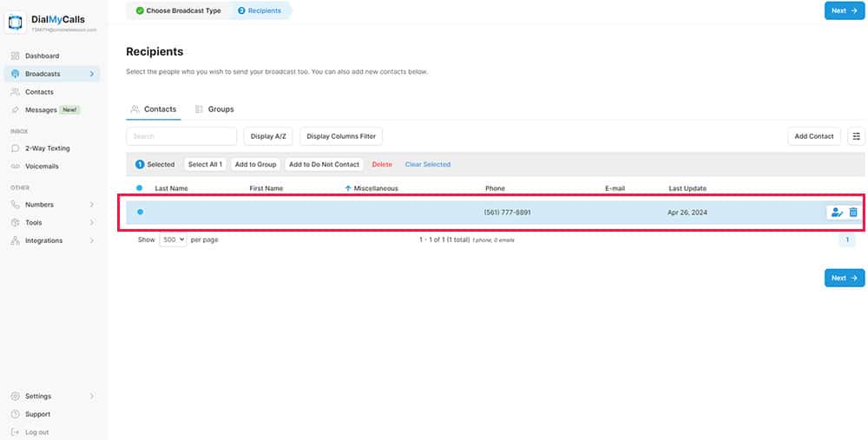Screen dimensions: 868x440
Task: Click the Add Contact button
Action: pyautogui.click(x=813, y=136)
